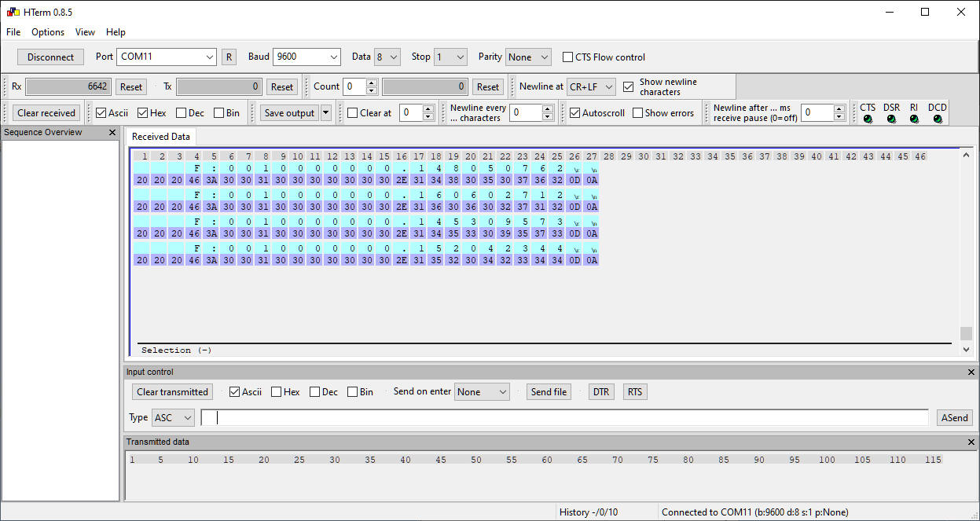Open the Help menu
The width and height of the screenshot is (980, 521).
(x=116, y=32)
